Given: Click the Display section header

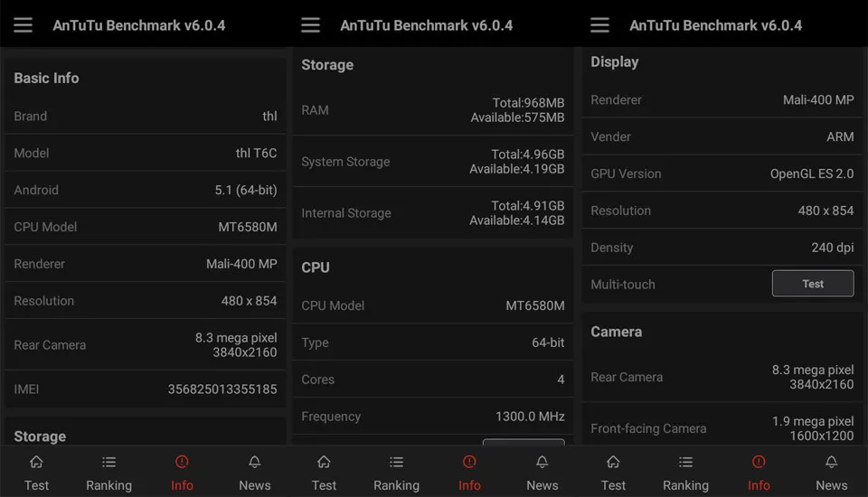Looking at the screenshot, I should click(x=615, y=62).
